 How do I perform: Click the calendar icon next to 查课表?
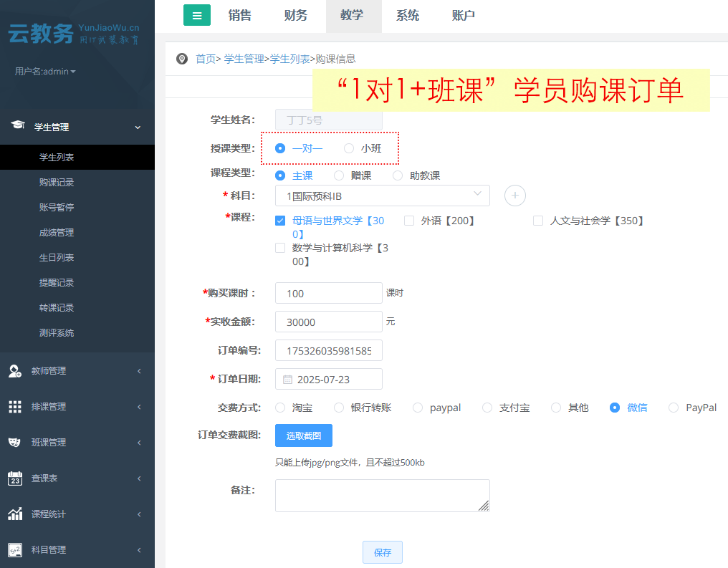click(15, 478)
